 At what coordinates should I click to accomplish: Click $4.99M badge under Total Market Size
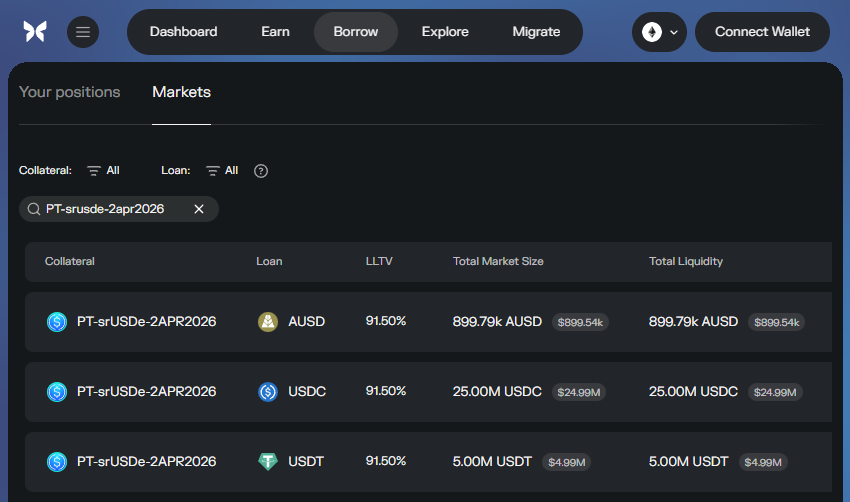coord(566,462)
